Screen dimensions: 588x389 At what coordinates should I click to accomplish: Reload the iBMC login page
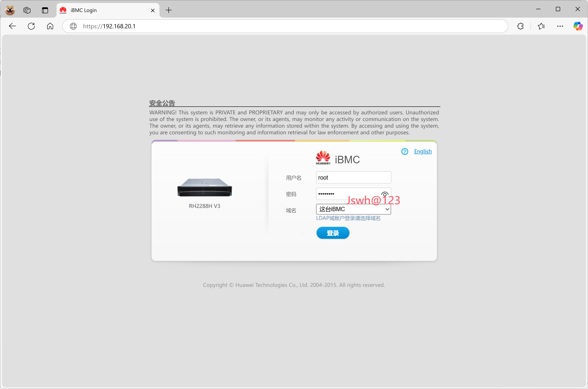coord(31,26)
